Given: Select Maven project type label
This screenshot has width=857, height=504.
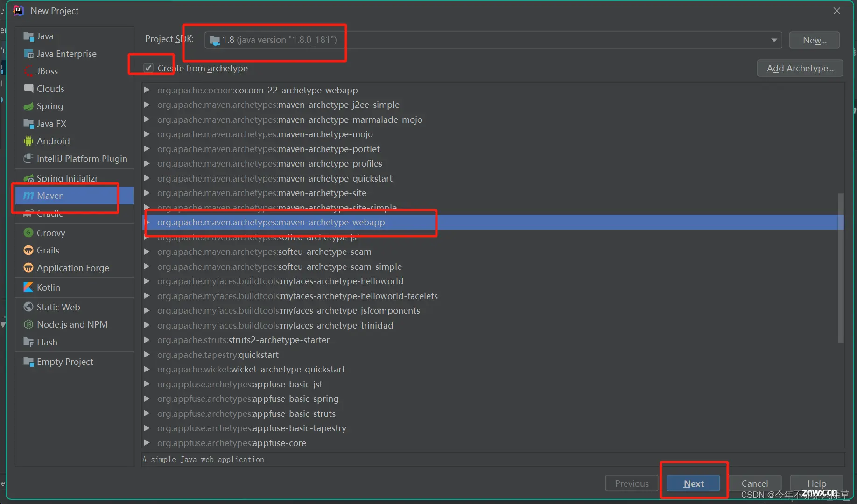Looking at the screenshot, I should coord(50,196).
